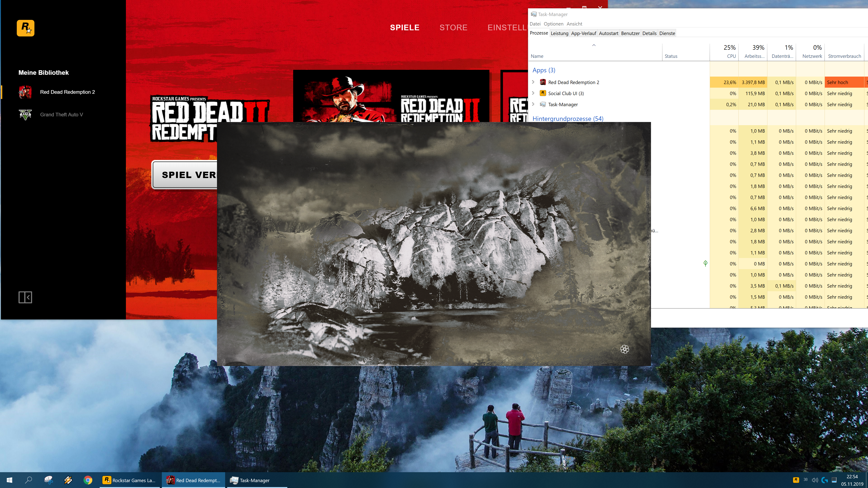Select Red Dead Redemption 2 library icon
This screenshot has height=488, width=868.
(x=25, y=92)
